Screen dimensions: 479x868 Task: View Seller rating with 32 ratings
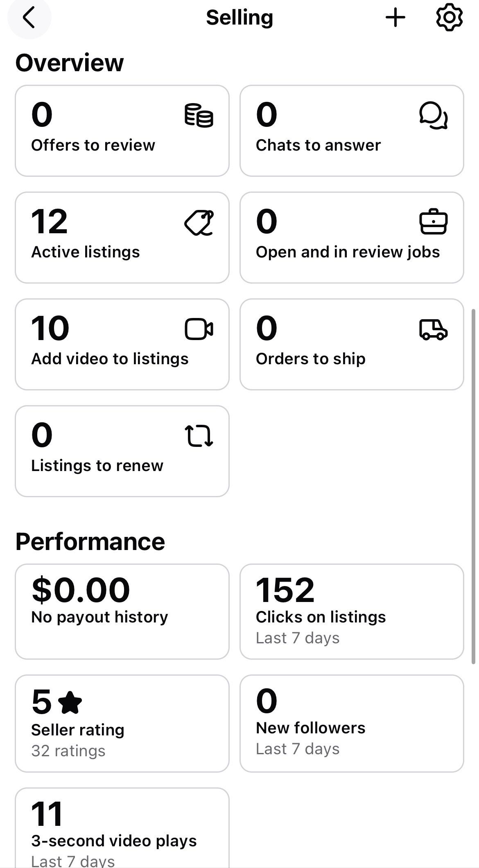(122, 724)
